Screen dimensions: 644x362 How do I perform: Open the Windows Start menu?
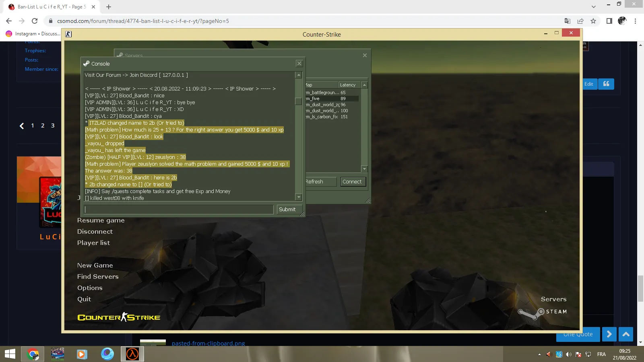(10, 354)
